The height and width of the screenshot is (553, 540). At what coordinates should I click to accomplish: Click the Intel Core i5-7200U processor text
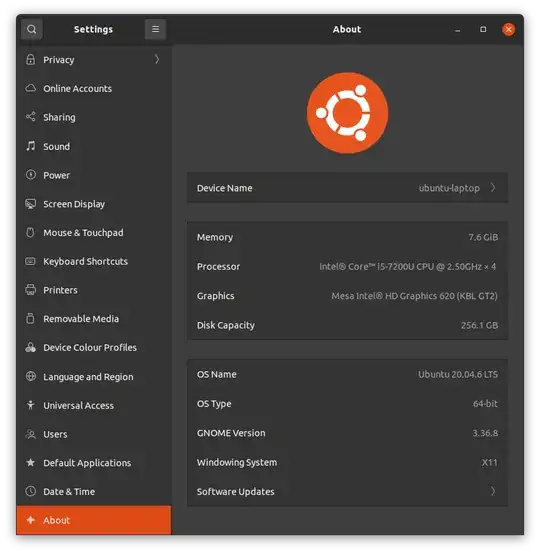point(407,266)
